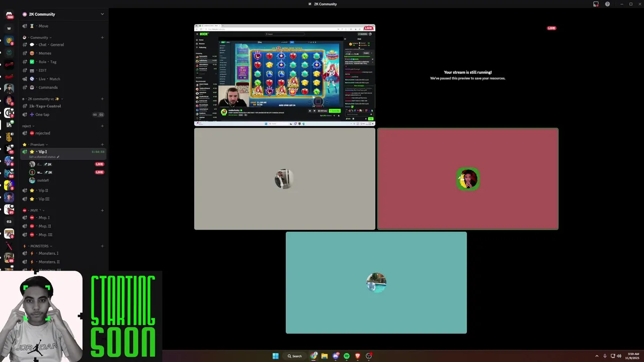The width and height of the screenshot is (644, 362).
Task: Add channel to MONSTERS category
Action: coord(102,246)
